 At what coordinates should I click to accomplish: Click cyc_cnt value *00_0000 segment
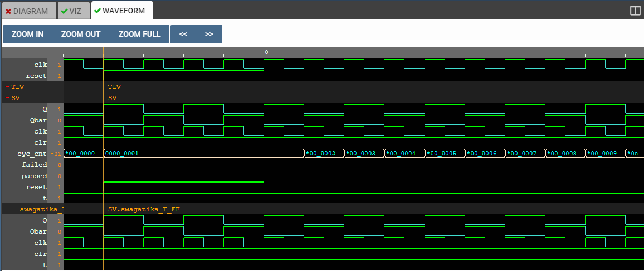click(84, 154)
